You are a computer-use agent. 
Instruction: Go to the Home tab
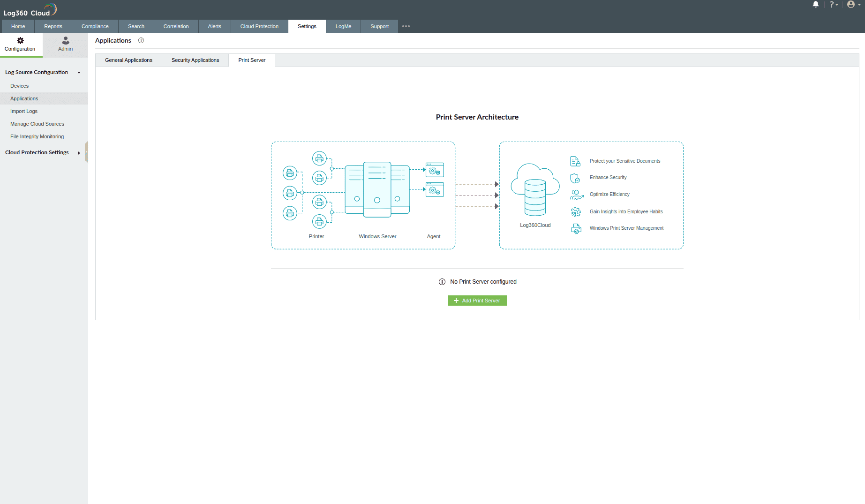point(18,26)
